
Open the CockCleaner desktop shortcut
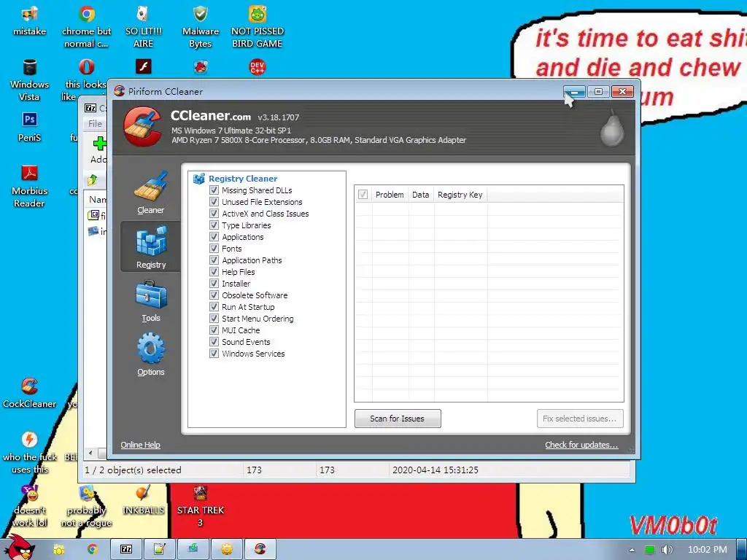point(29,393)
